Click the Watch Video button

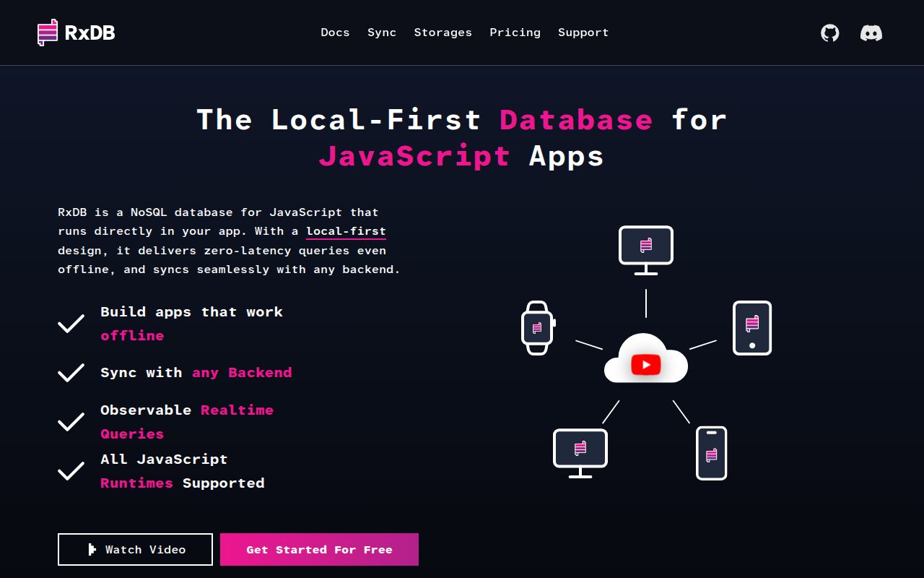pyautogui.click(x=135, y=550)
